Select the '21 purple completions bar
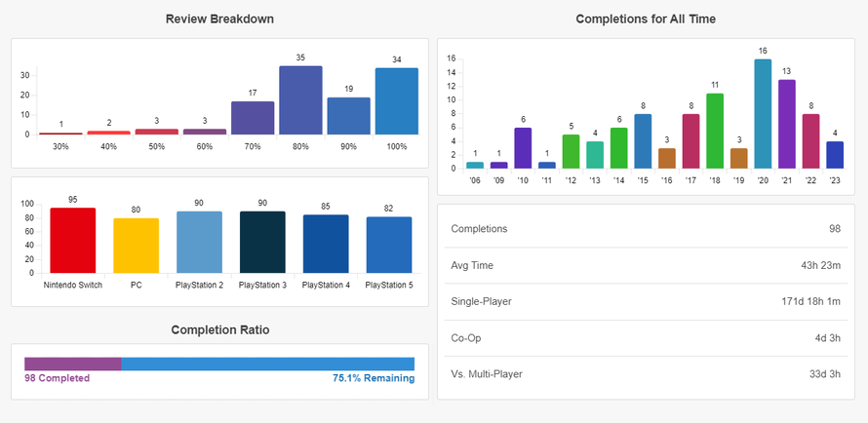The height and width of the screenshot is (423, 868). (x=787, y=125)
